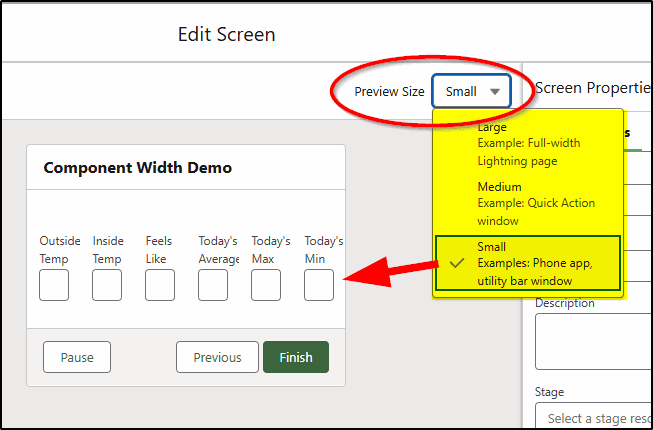Click the Previous button
This screenshot has height=430, width=653.
pyautogui.click(x=217, y=357)
